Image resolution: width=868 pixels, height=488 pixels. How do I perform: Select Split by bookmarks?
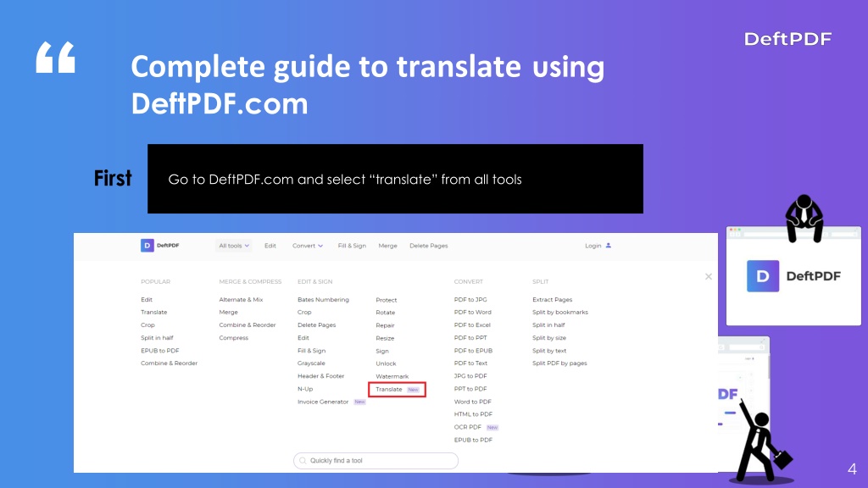[560, 312]
